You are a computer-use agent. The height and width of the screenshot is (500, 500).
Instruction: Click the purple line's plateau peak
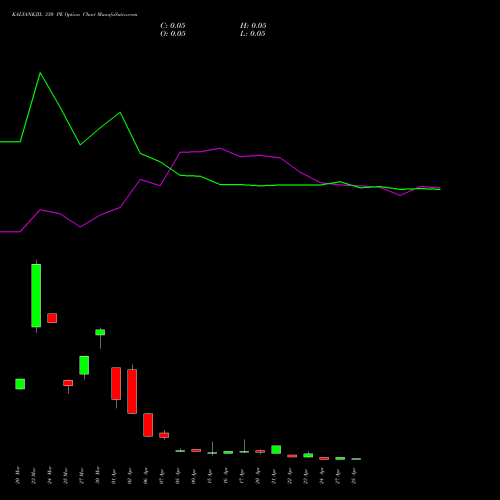(x=220, y=148)
